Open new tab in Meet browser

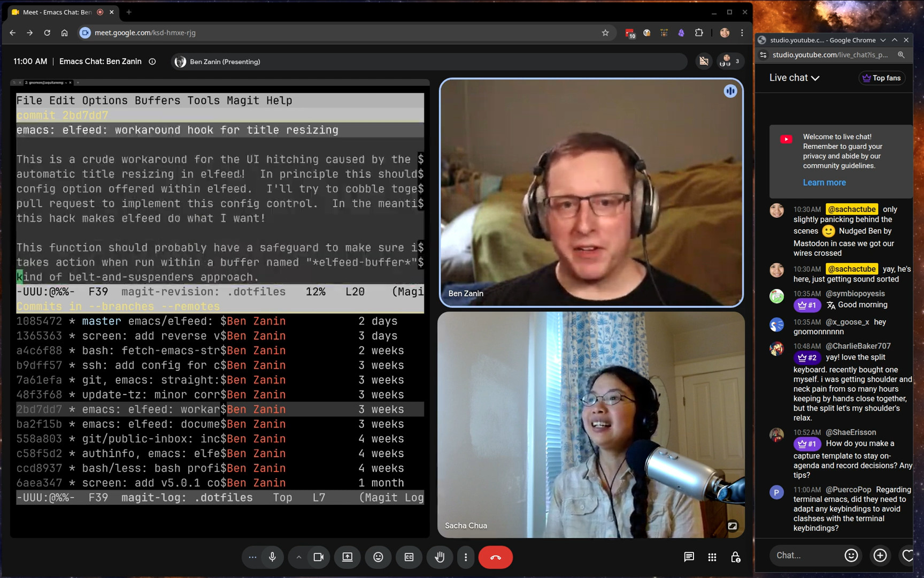point(129,12)
